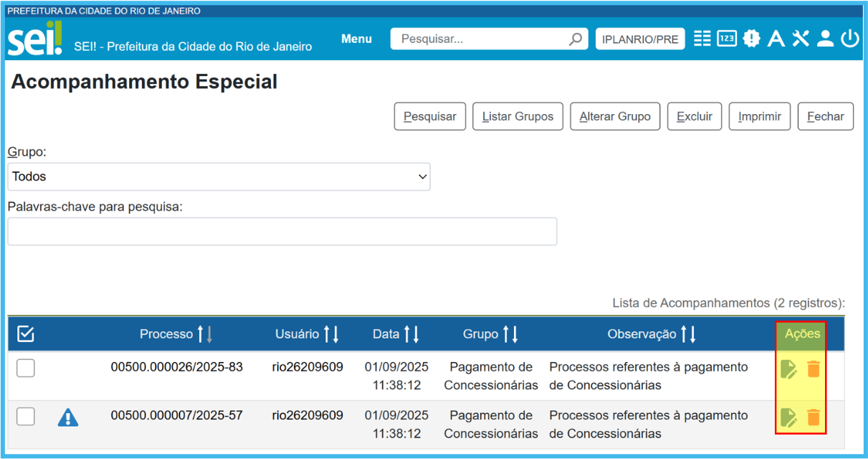
Task: Expand the Grupo dropdown showing Todos
Action: point(219,176)
